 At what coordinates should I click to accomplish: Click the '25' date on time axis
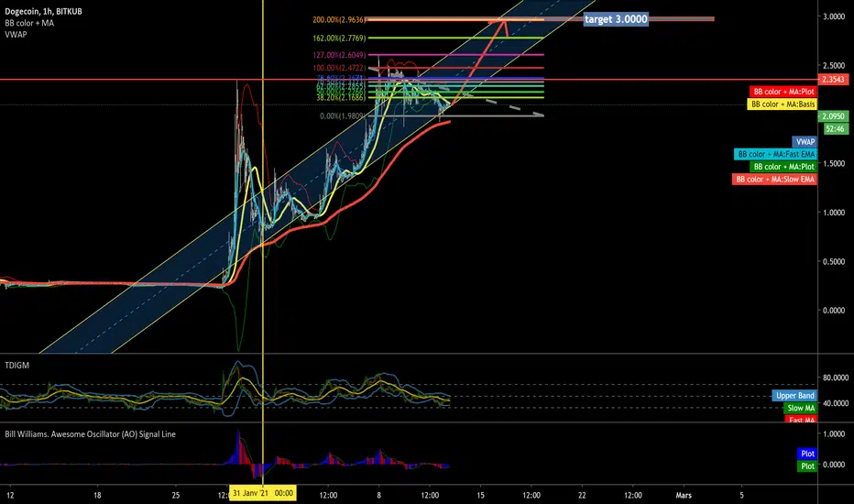(x=175, y=495)
